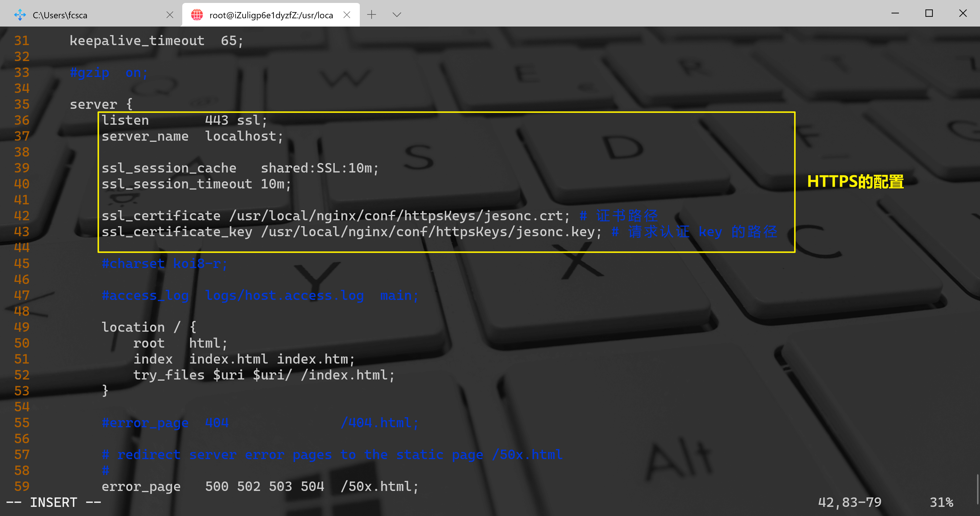The height and width of the screenshot is (516, 980).
Task: Expand the new tab profile dropdown chevron
Action: [397, 15]
